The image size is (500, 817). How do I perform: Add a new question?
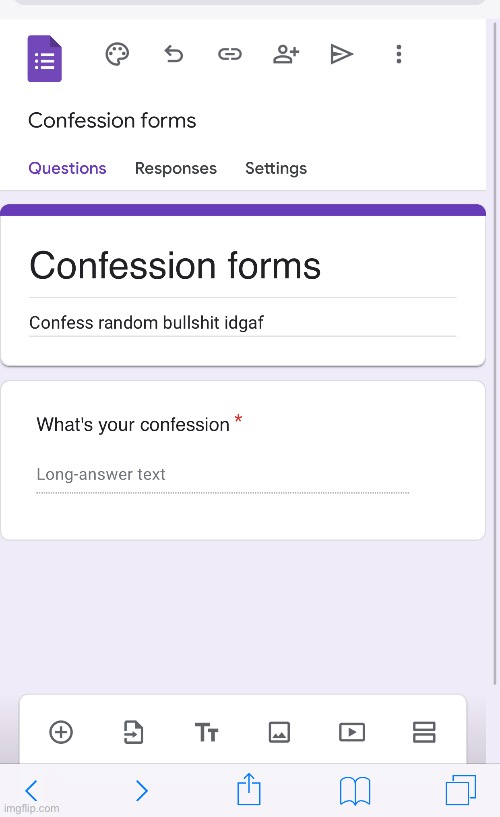(61, 732)
